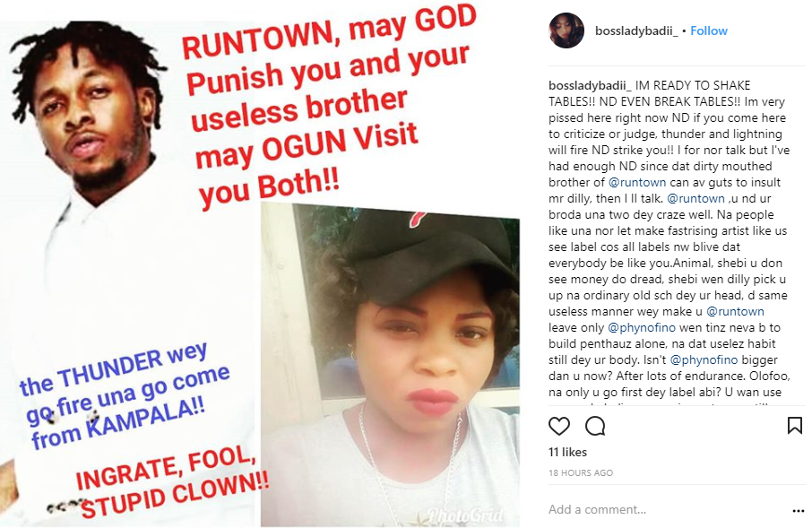The width and height of the screenshot is (812, 528).
Task: View the 11 likes list
Action: (x=567, y=453)
